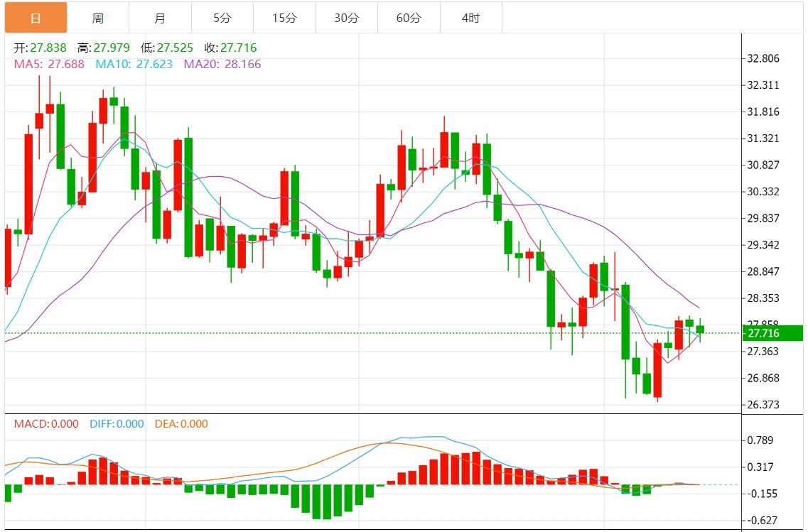This screenshot has width=808, height=532.
Task: Click the 32.806 price axis label
Action: point(763,58)
